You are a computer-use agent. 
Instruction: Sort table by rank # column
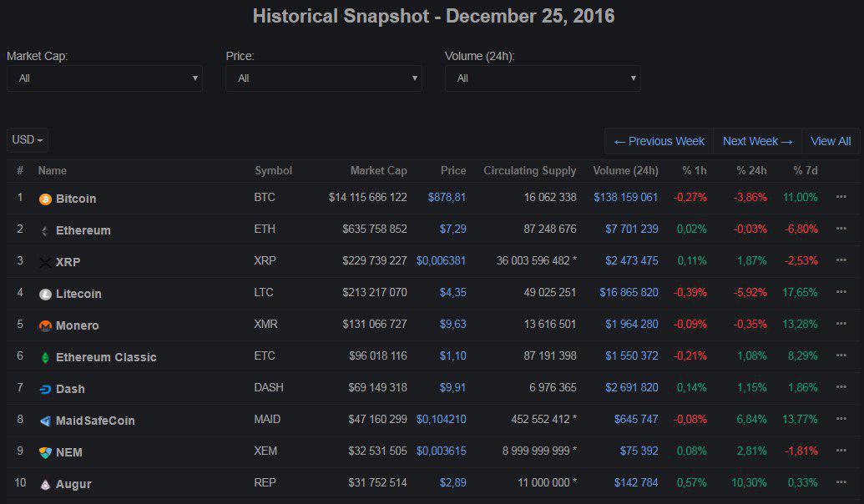20,171
